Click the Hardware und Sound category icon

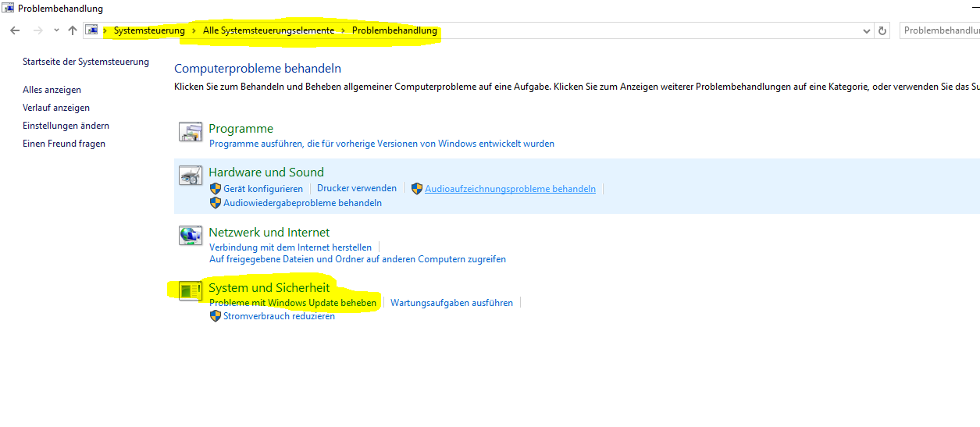point(191,176)
